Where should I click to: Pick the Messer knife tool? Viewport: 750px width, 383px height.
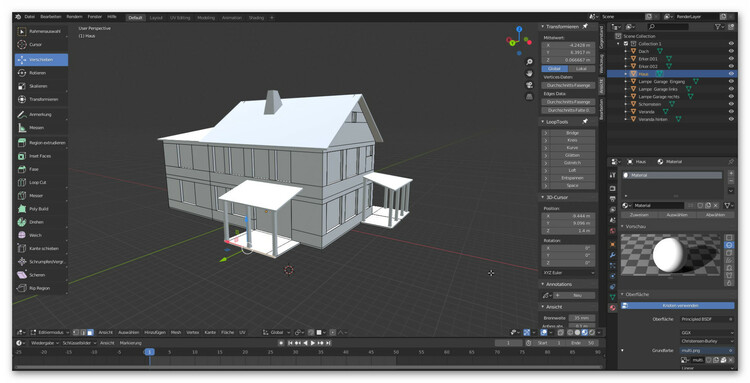pyautogui.click(x=41, y=196)
